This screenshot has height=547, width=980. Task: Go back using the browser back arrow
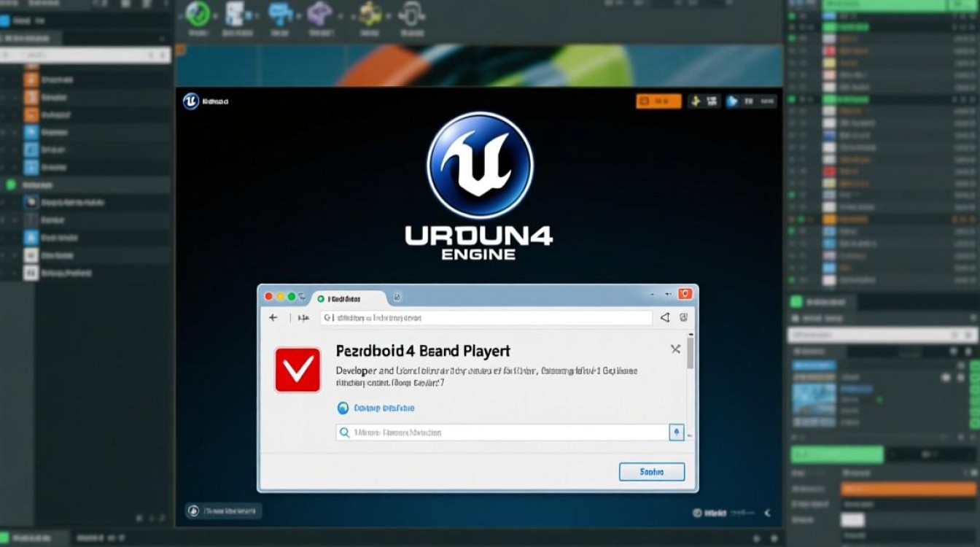[x=273, y=318]
